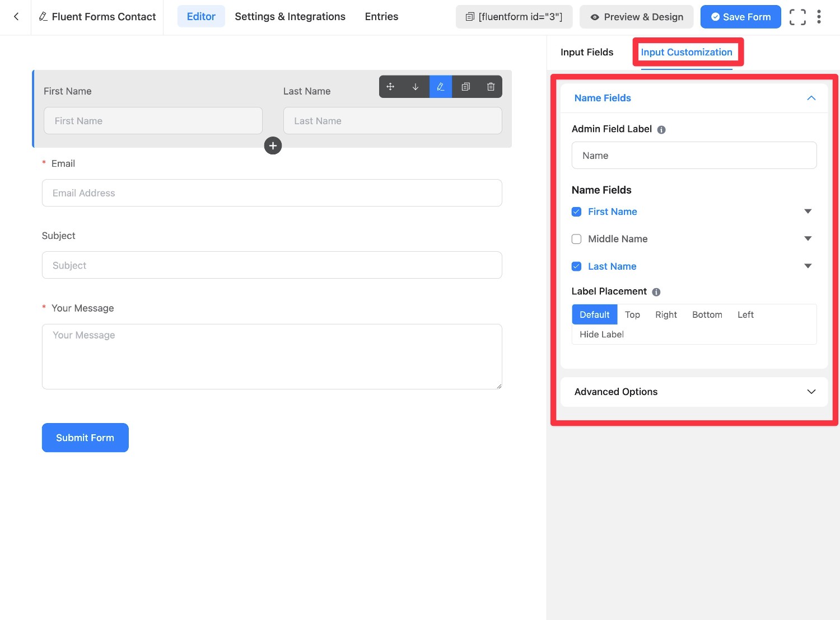This screenshot has width=840, height=620.
Task: Expand First Name options arrow
Action: [808, 212]
